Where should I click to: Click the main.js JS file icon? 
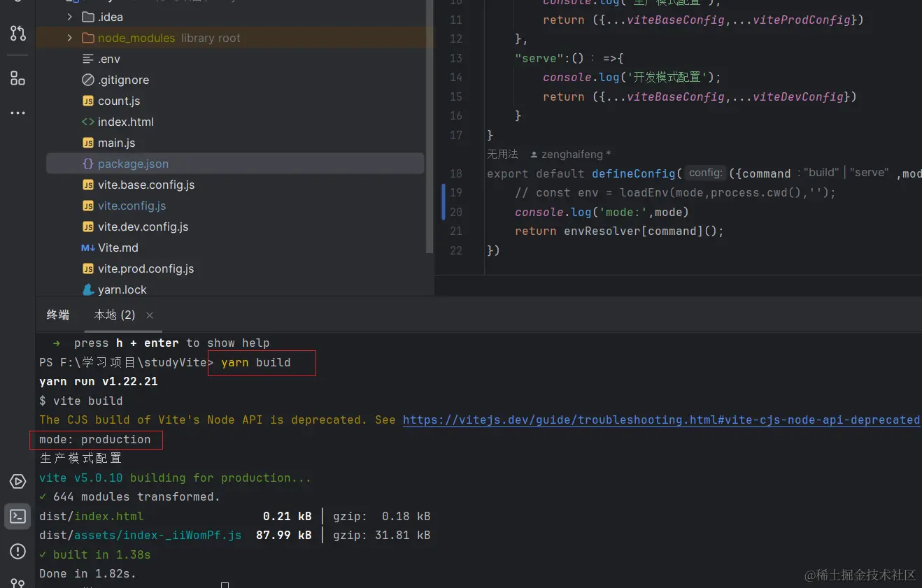pos(88,143)
